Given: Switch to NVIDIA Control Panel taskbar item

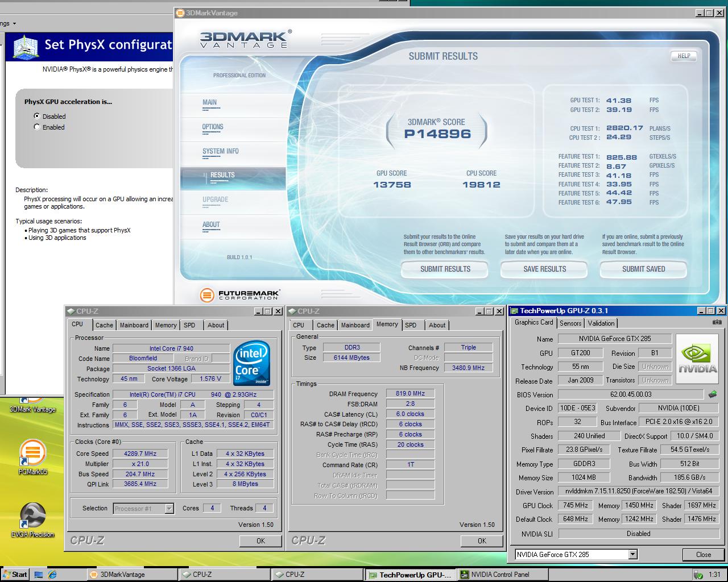Looking at the screenshot, I should 502,575.
